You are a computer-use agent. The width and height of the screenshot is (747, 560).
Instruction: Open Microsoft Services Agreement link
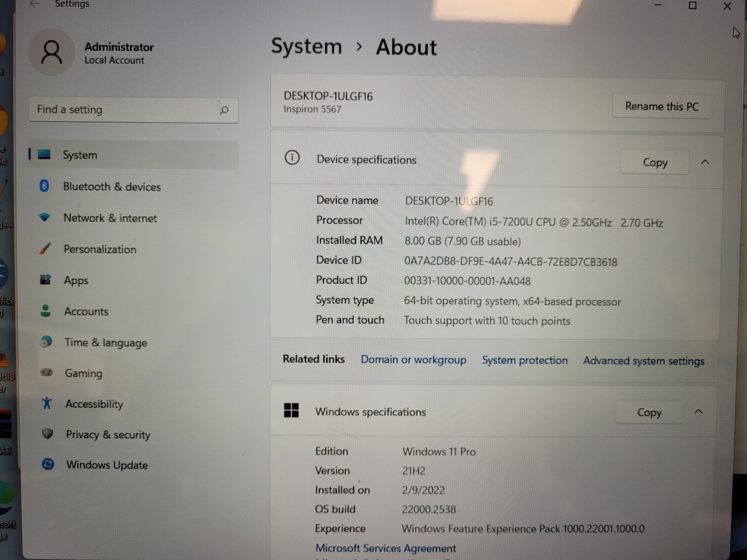(x=386, y=548)
